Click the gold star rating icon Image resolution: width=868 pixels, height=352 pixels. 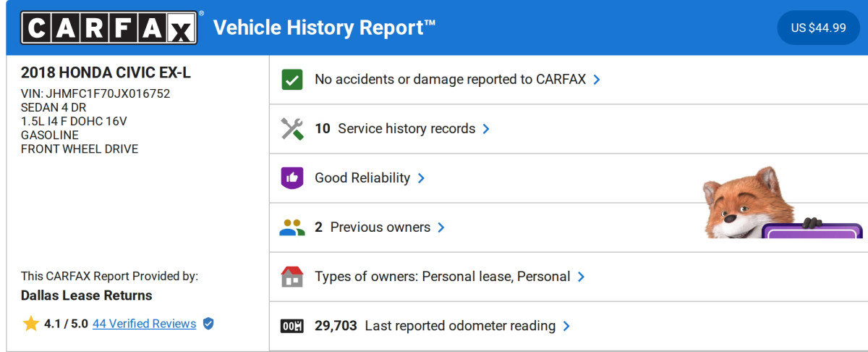[x=30, y=324]
